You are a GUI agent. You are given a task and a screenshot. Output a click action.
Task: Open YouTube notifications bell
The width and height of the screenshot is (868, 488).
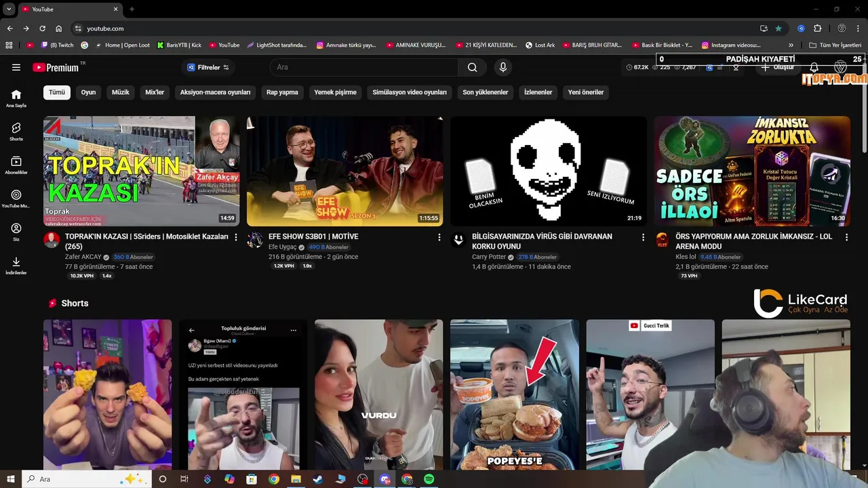814,68
